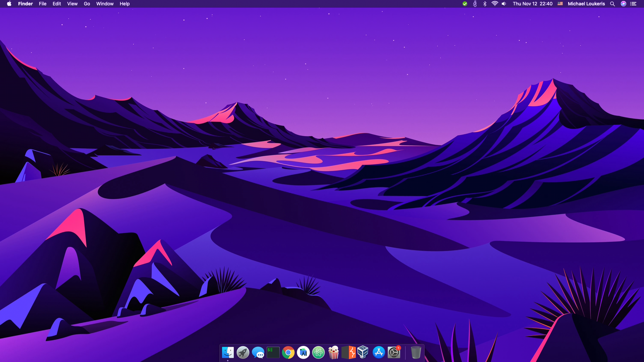Open the US flag input source menu
This screenshot has width=644, height=362.
pos(560,4)
